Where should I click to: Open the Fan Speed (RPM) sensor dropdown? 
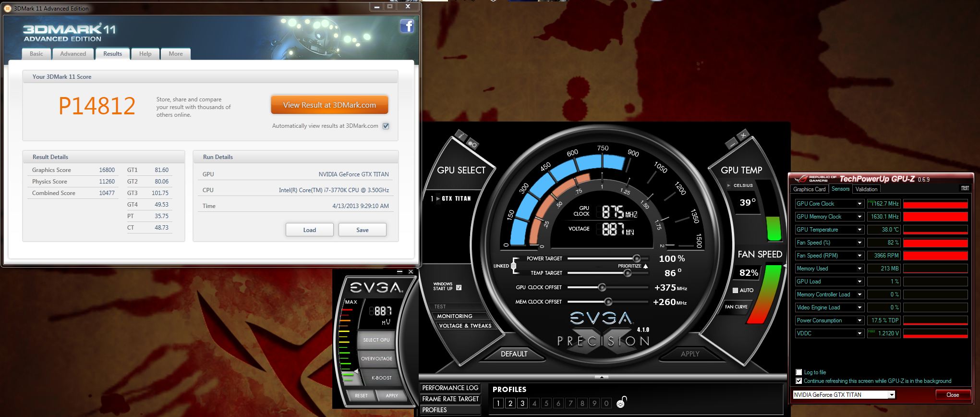click(x=859, y=256)
